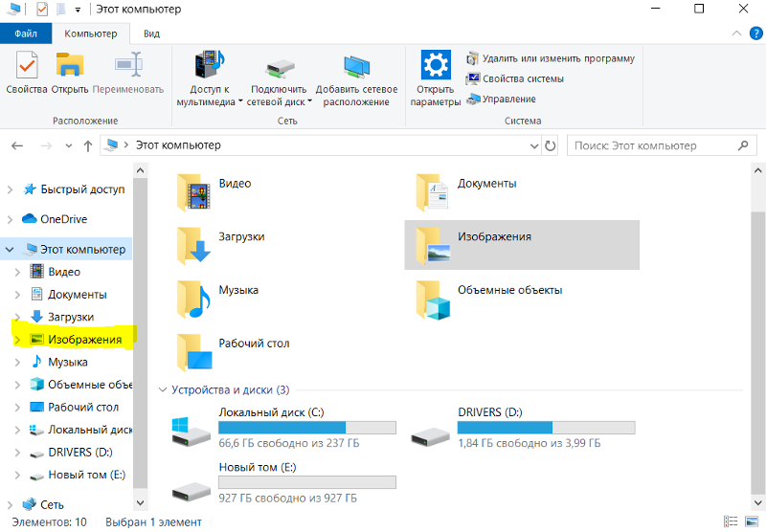Open Доступ к мультимедиа menu

tap(210, 78)
